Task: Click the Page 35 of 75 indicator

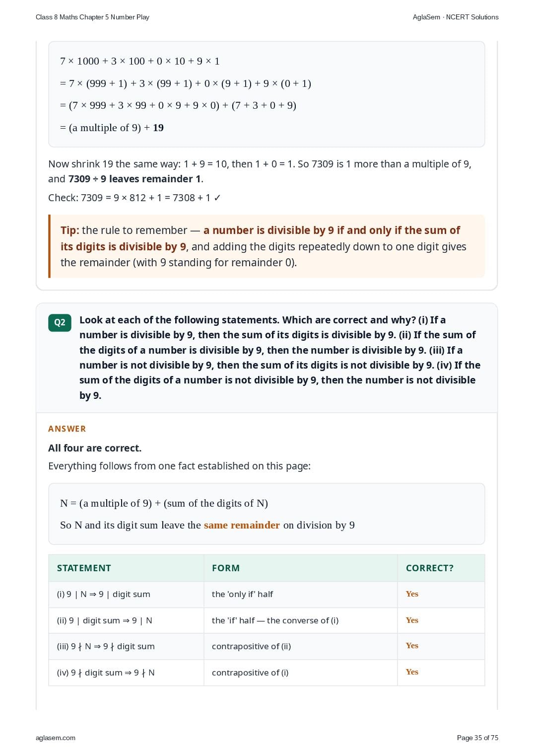Action: pos(477,738)
